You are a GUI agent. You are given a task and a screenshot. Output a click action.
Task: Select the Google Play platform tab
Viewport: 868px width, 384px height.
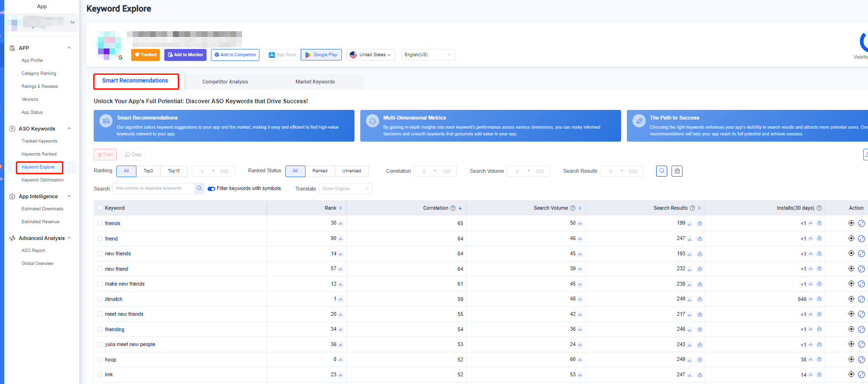(x=321, y=55)
